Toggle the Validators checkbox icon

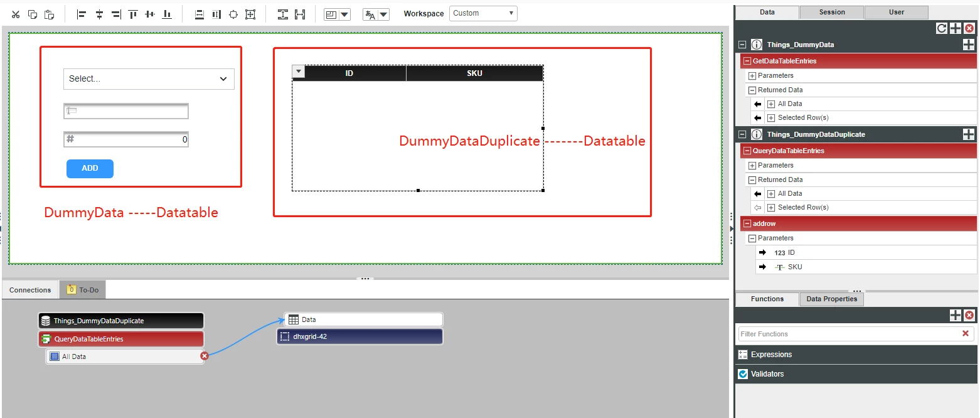click(x=743, y=374)
